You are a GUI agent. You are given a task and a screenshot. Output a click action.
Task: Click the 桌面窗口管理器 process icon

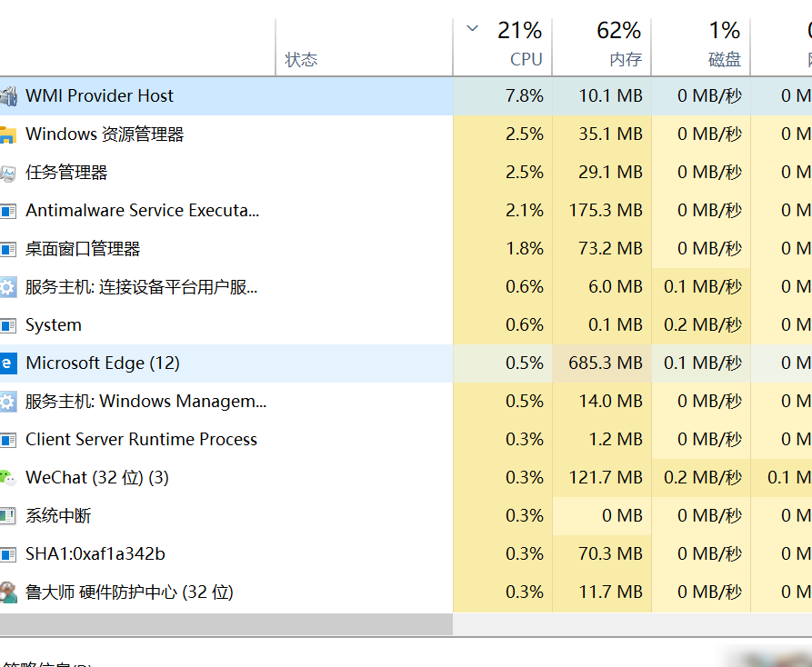pyautogui.click(x=8, y=249)
